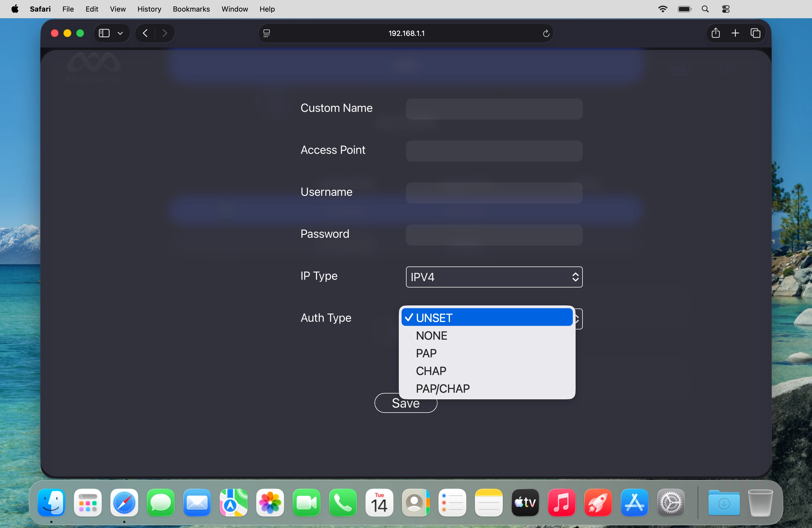This screenshot has width=812, height=528.
Task: Open a new tab with plus icon
Action: 735,33
